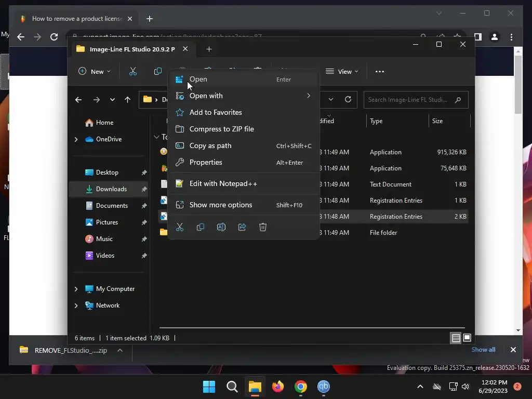The image size is (532, 399).
Task: Click Delete trash icon in context menu
Action: [263, 227]
